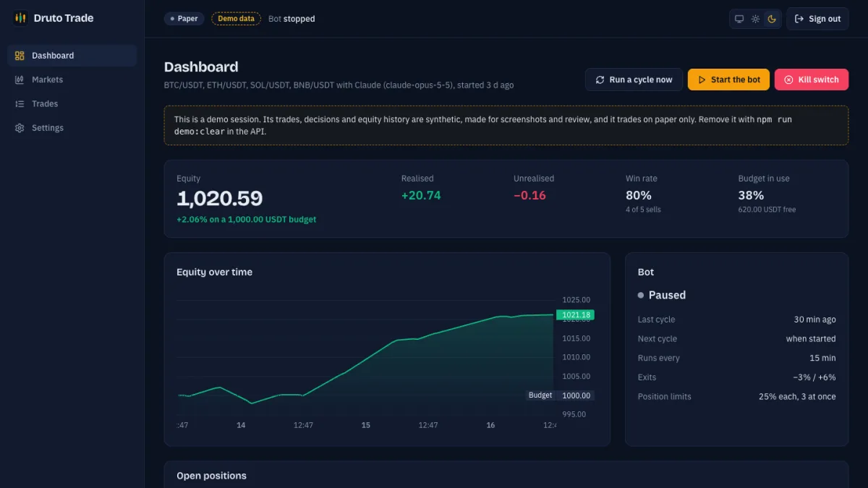Click the Markets chart icon

pyautogui.click(x=20, y=80)
